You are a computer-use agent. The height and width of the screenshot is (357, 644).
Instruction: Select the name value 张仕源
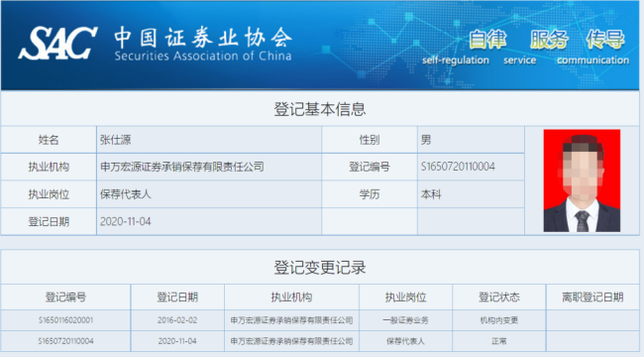coord(115,140)
